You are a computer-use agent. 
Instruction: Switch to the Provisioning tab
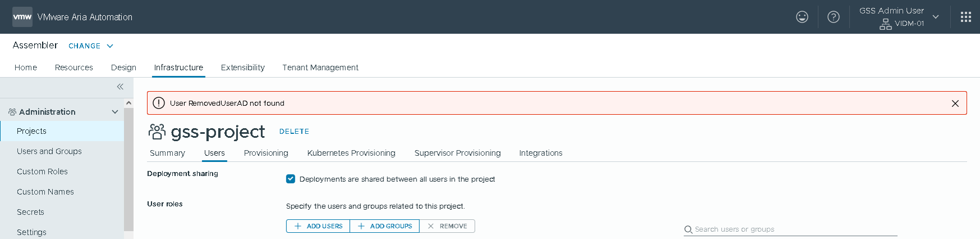pos(266,153)
